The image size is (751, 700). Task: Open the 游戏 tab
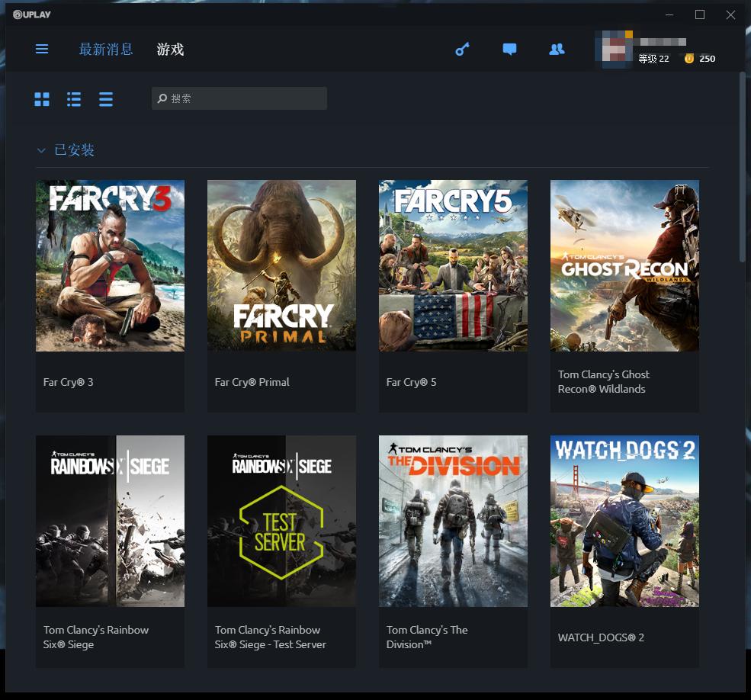tap(170, 49)
